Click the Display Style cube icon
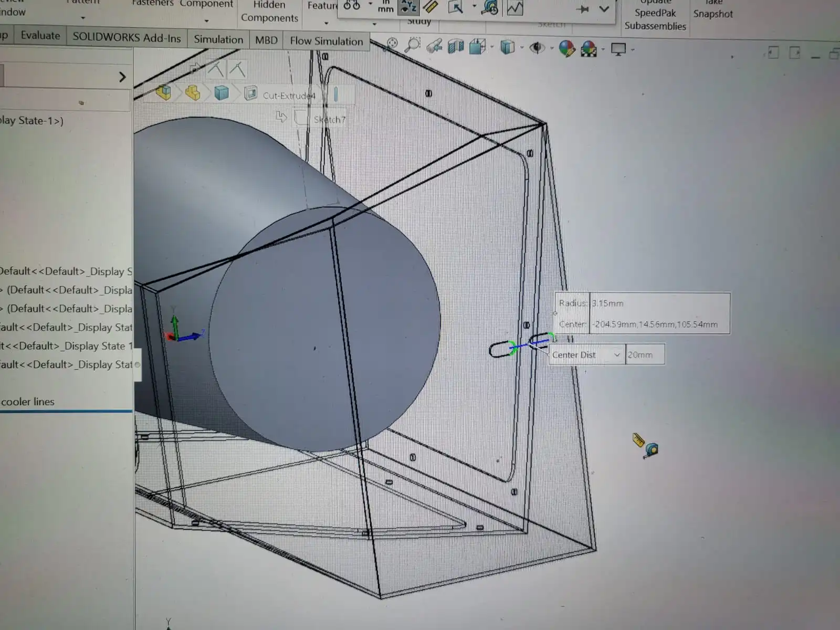 click(507, 47)
